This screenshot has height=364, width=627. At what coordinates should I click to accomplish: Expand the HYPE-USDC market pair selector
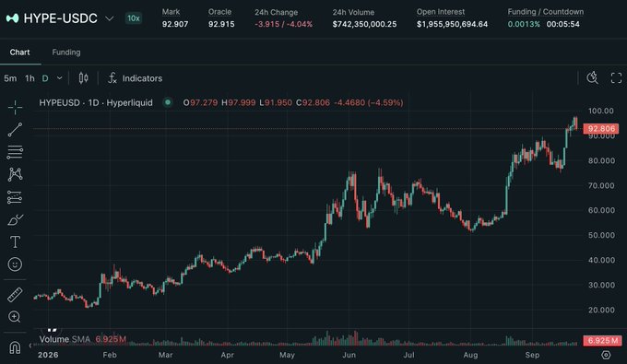[109, 18]
